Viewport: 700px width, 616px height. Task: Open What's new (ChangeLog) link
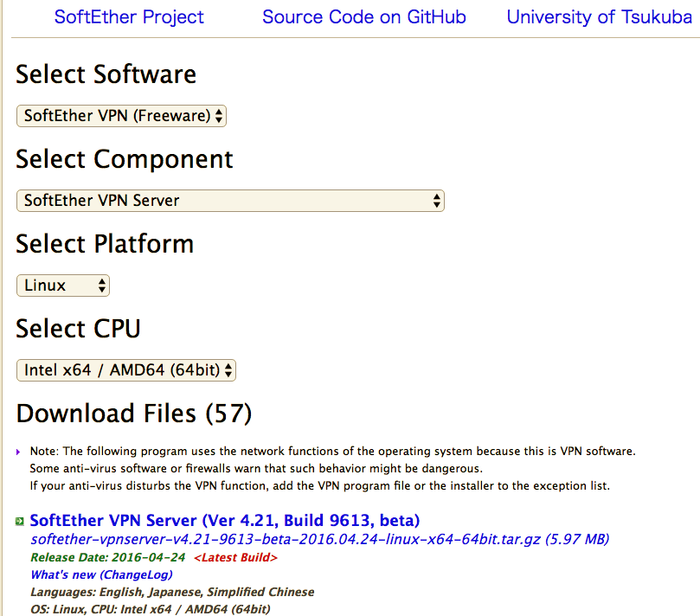(101, 575)
